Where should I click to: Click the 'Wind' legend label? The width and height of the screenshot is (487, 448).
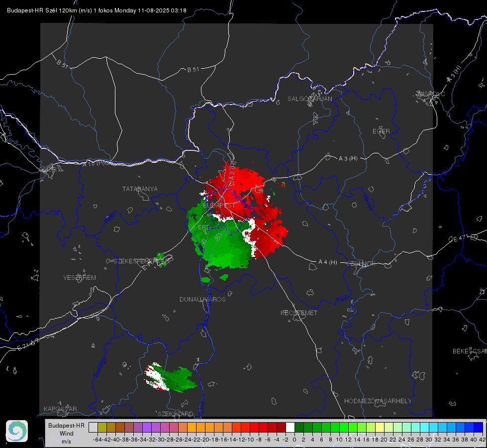[x=67, y=434]
